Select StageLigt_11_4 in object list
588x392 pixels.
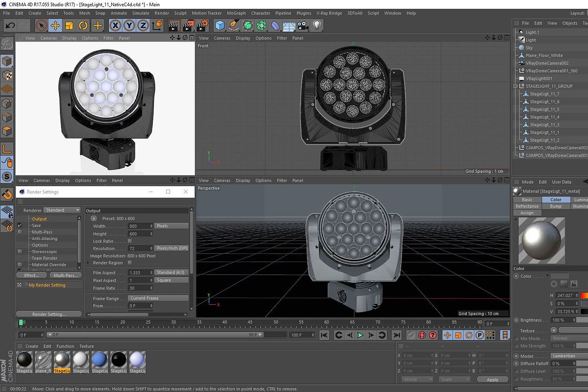pyautogui.click(x=544, y=117)
